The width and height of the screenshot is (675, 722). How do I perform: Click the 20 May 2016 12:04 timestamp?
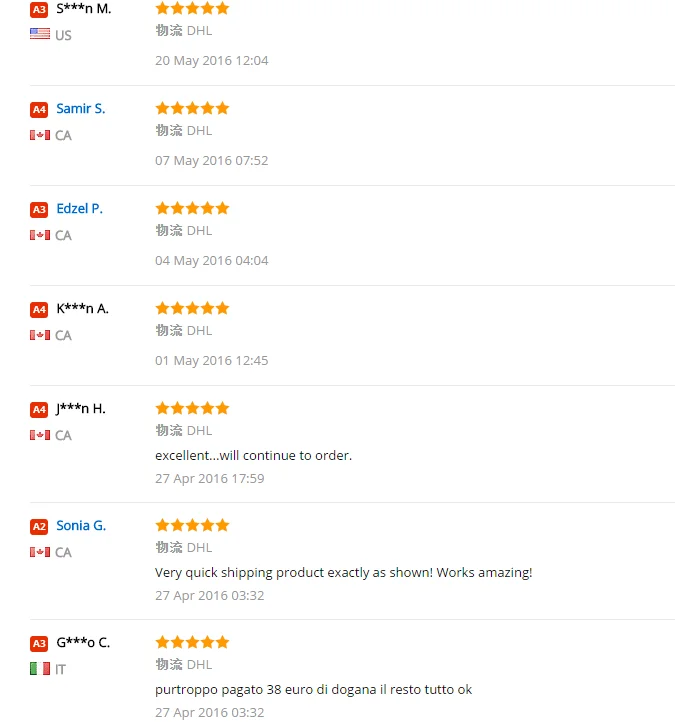pyautogui.click(x=211, y=60)
